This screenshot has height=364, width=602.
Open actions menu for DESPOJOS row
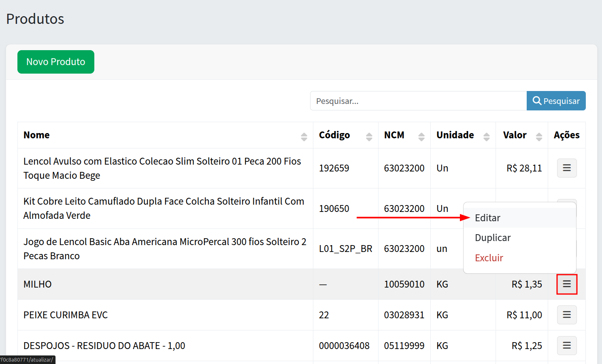coord(566,346)
